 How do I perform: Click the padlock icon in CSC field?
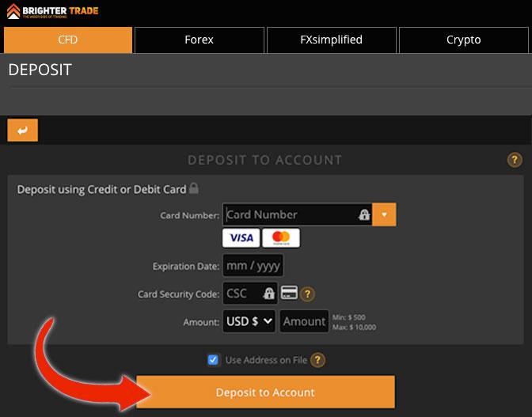[x=268, y=294]
